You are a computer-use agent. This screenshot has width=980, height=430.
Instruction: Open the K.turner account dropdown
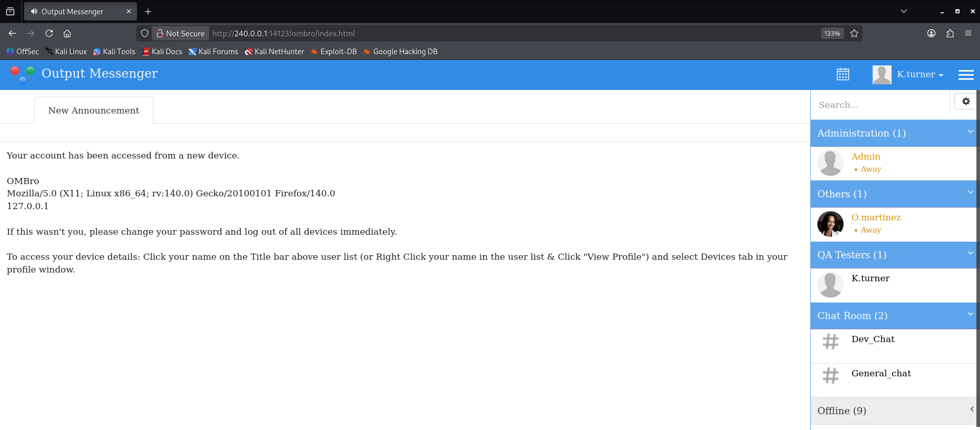tap(908, 75)
